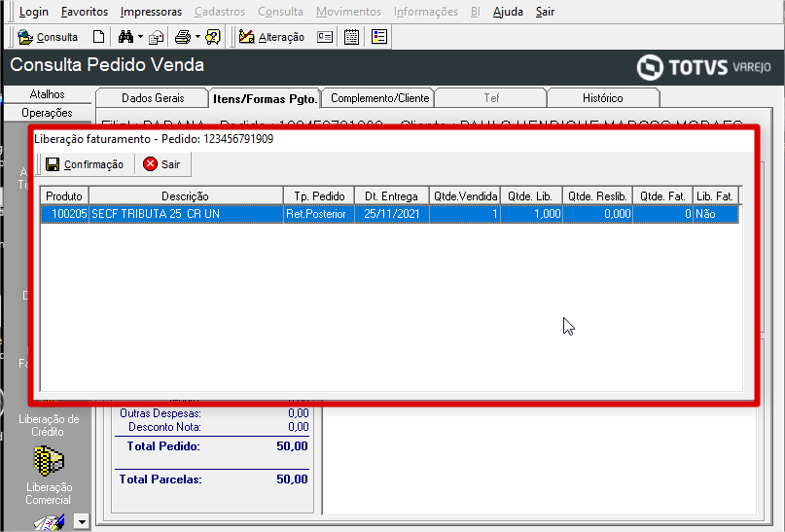Click the calendar notepad icon
This screenshot has height=532, width=785.
click(351, 37)
